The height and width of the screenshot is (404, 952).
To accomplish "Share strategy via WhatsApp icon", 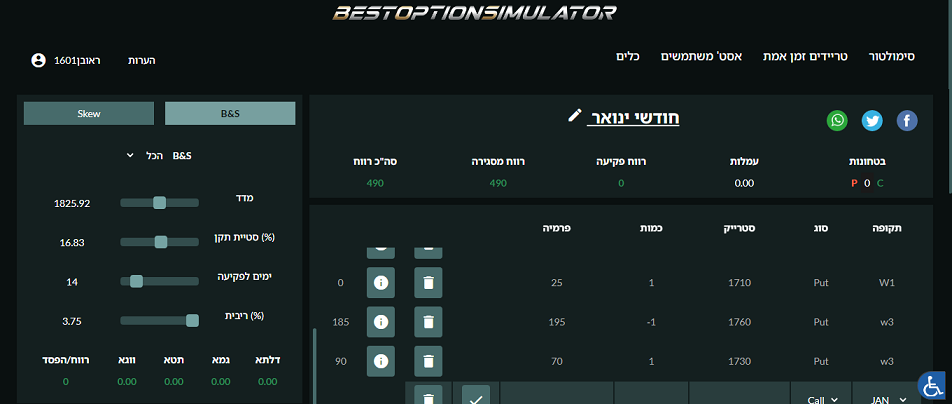I will tap(837, 121).
